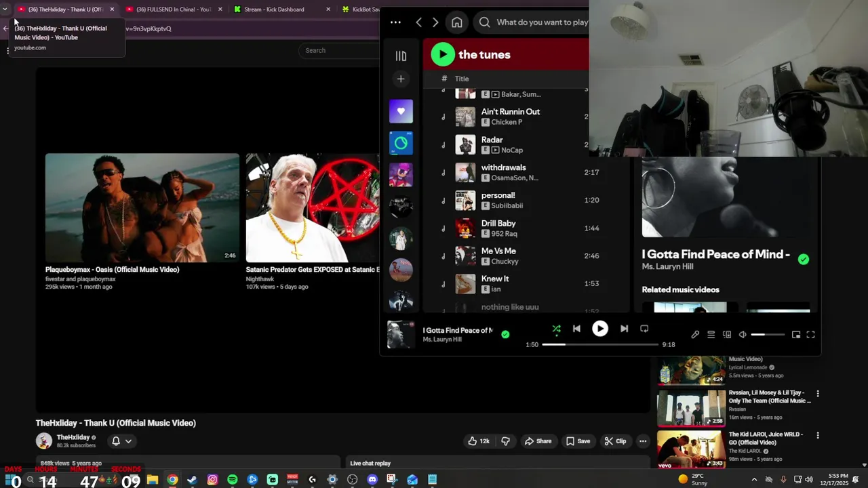
Task: Open browser tab search dropdown arrow
Action: coord(5,9)
